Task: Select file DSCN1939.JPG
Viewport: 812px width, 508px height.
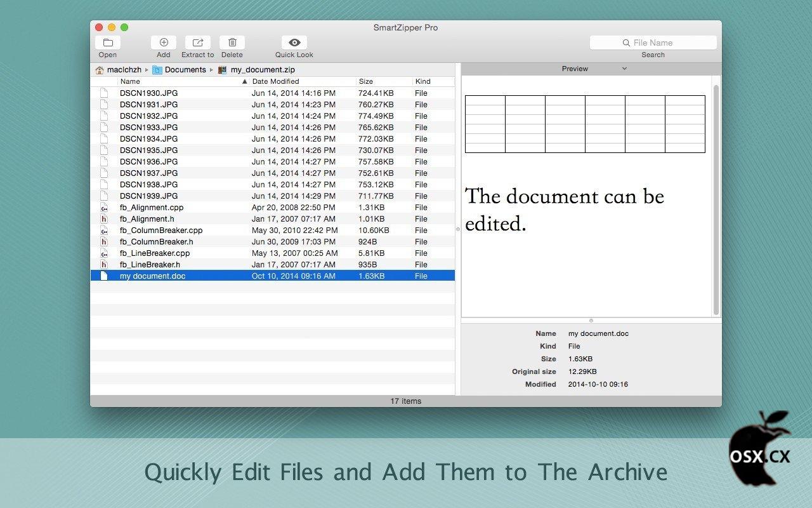Action: (273, 196)
